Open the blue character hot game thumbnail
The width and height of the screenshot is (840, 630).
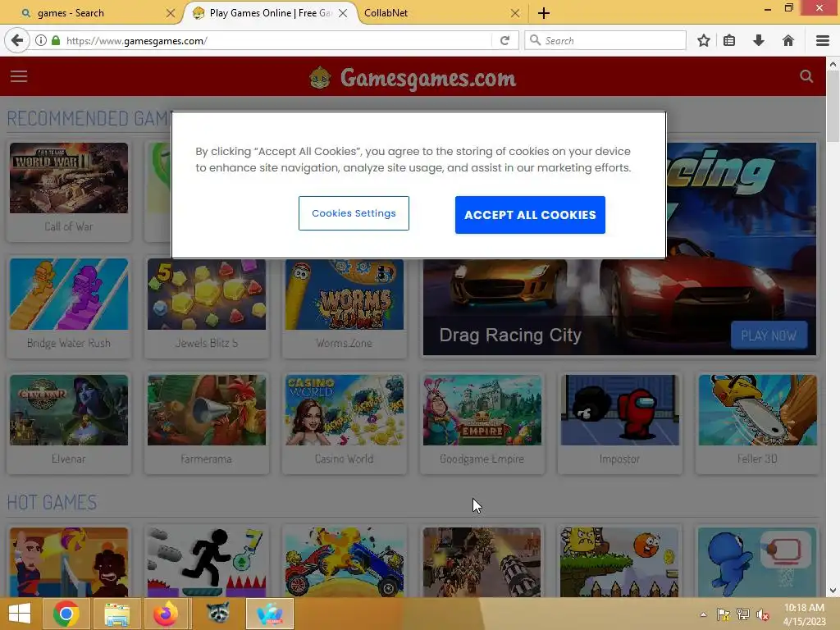click(x=757, y=561)
